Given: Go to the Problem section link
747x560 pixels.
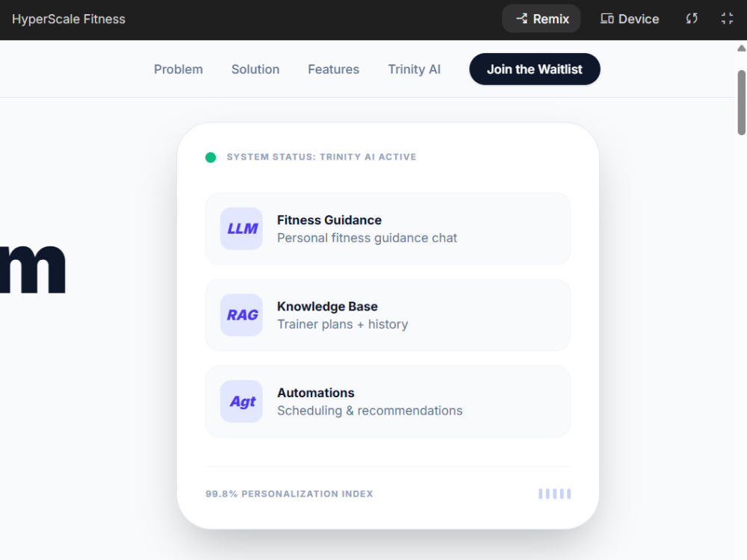Looking at the screenshot, I should coord(179,69).
